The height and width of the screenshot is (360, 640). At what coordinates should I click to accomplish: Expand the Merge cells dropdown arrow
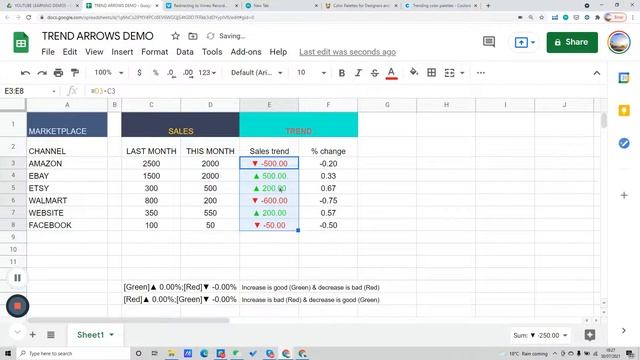462,73
